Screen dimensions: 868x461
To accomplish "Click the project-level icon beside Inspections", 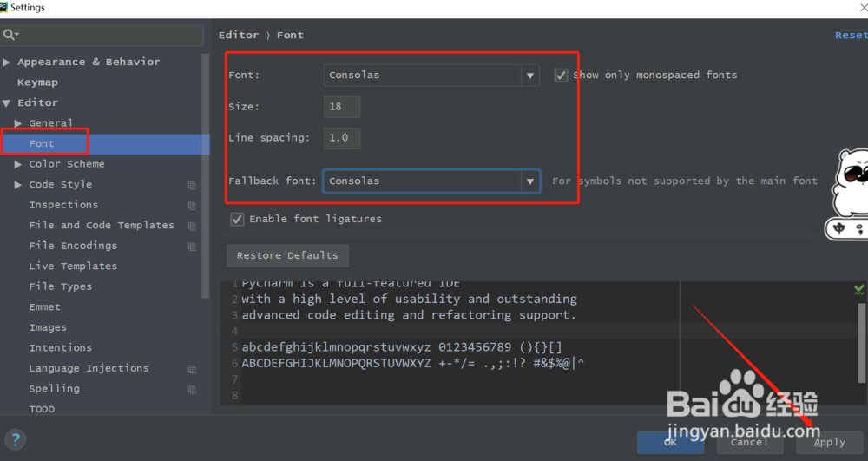I will point(192,206).
